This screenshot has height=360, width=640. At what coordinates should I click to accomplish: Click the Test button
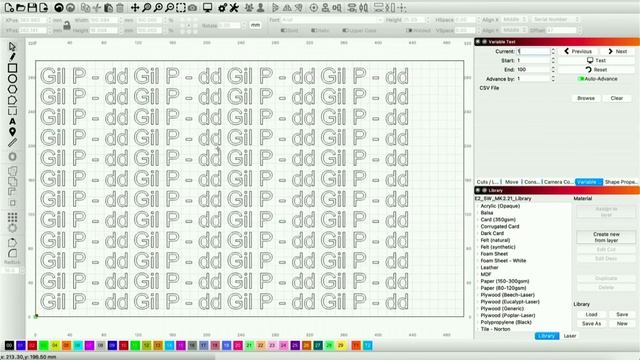[596, 60]
